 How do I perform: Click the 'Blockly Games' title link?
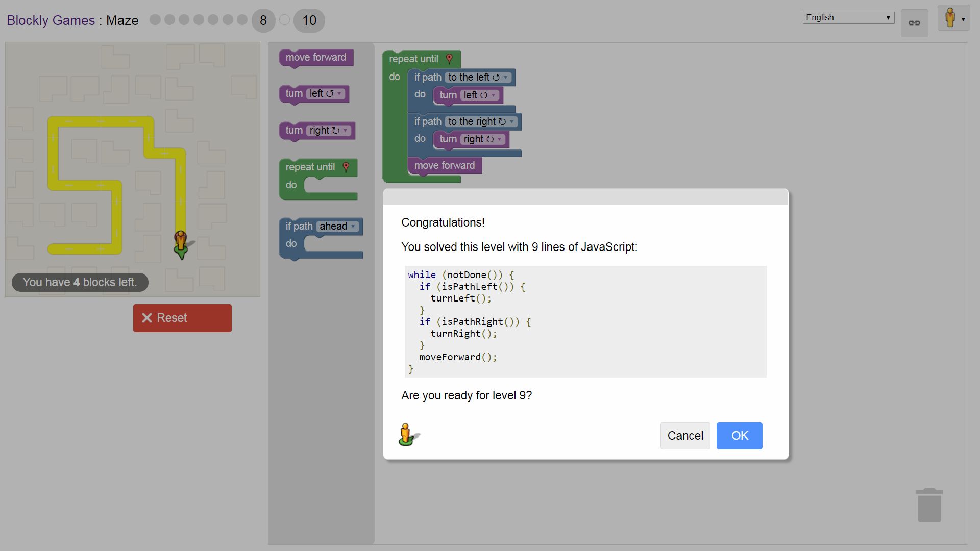51,20
